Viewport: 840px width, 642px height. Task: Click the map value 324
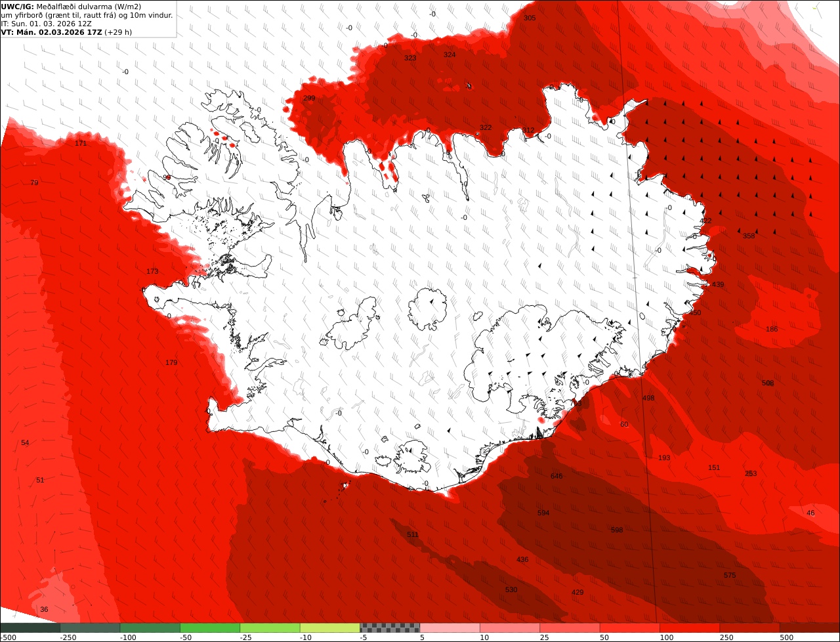450,54
